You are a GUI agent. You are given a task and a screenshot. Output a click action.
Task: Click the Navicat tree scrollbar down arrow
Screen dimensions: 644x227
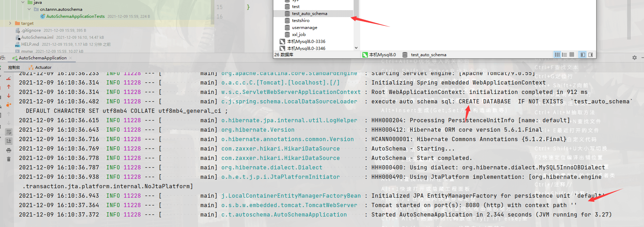(x=356, y=48)
